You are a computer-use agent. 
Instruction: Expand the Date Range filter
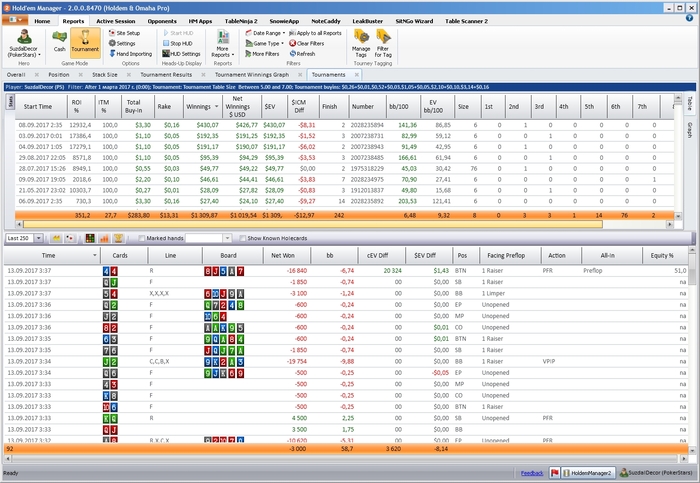pyautogui.click(x=265, y=33)
